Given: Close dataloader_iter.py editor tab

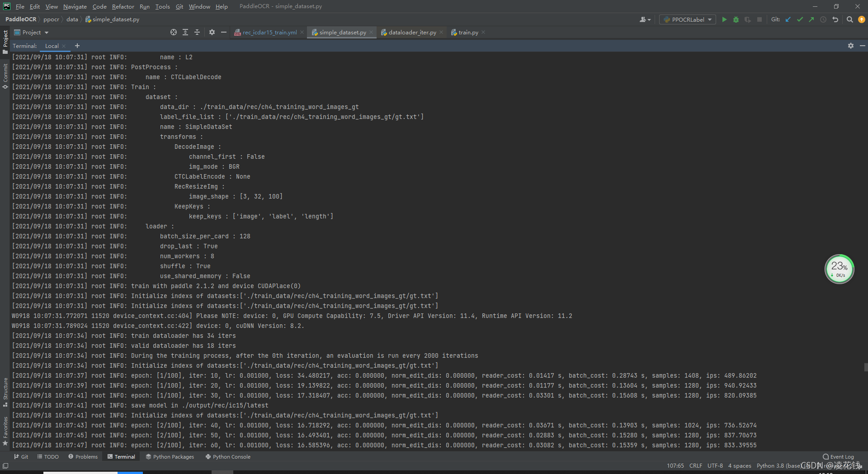Looking at the screenshot, I should click(x=441, y=32).
